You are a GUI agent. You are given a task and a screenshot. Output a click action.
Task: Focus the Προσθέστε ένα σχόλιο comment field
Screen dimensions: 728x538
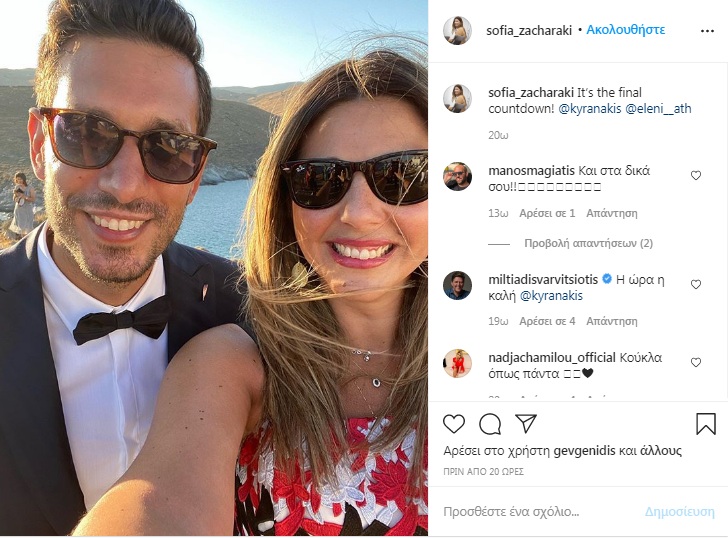pyautogui.click(x=539, y=512)
